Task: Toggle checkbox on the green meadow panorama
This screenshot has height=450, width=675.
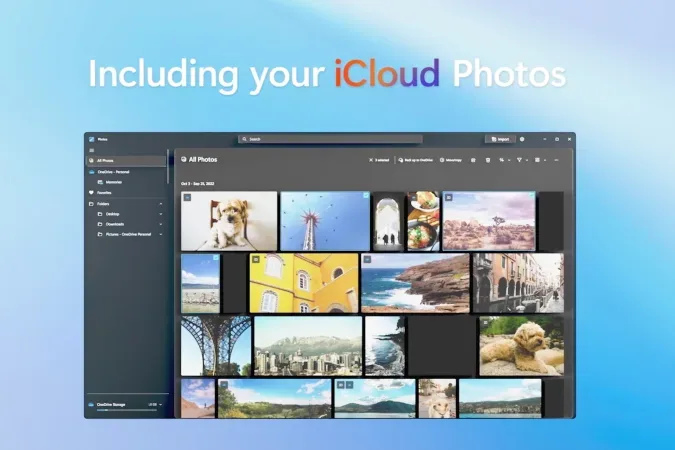Action: [224, 385]
